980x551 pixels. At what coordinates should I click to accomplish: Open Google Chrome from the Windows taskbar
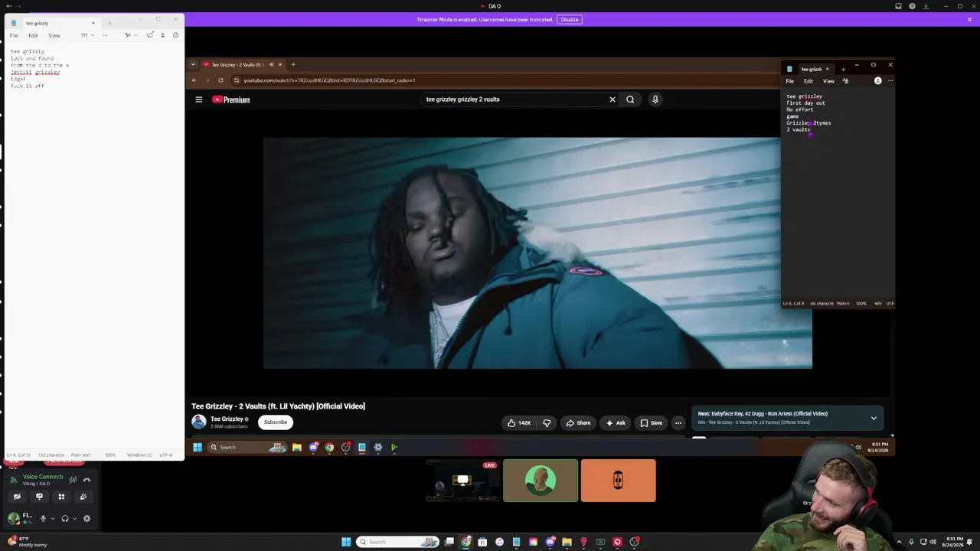[466, 542]
